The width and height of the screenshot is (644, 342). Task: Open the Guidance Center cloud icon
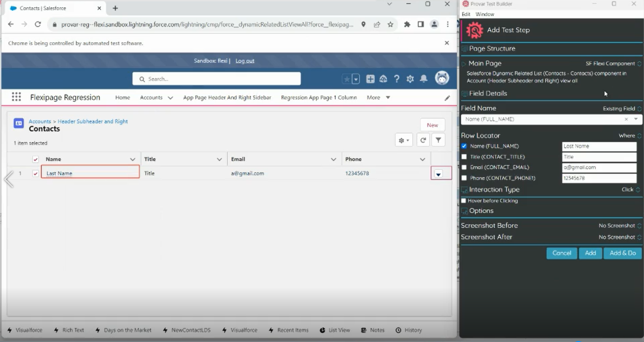coord(383,79)
